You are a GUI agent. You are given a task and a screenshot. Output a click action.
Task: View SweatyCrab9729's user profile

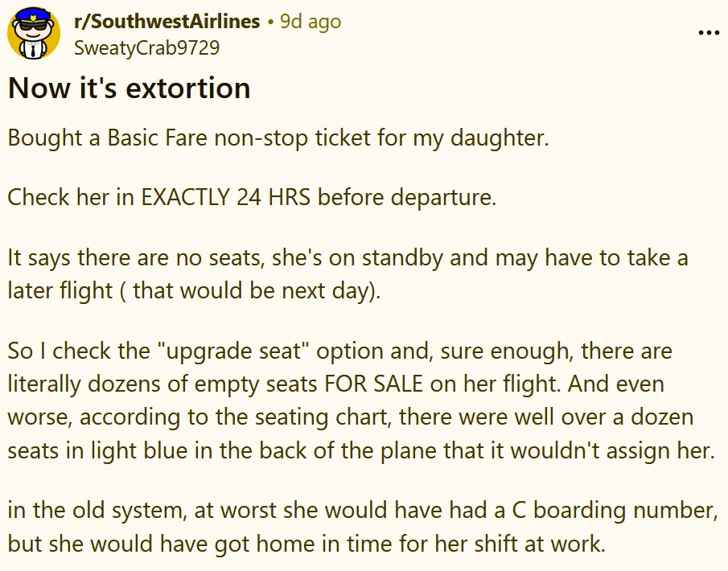click(x=146, y=47)
